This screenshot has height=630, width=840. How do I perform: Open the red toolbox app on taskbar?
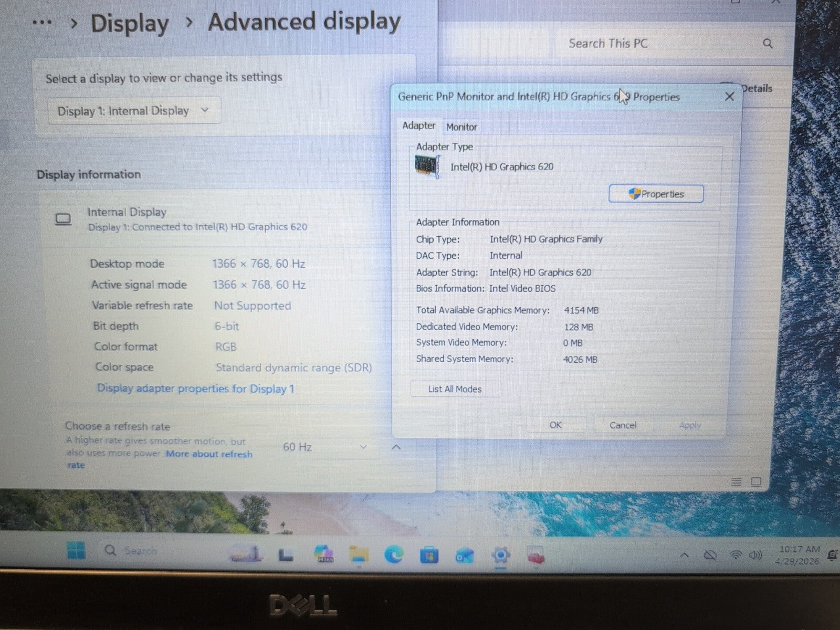535,555
